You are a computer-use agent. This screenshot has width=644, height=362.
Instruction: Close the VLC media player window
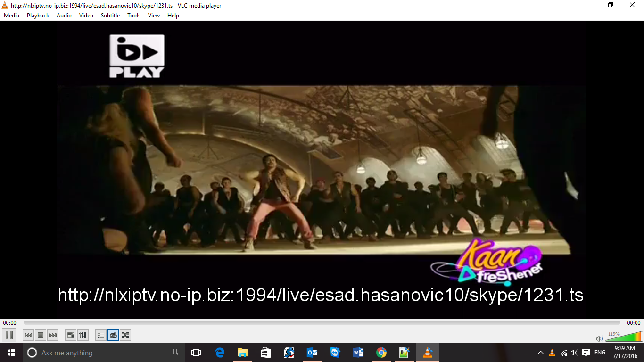click(x=633, y=5)
